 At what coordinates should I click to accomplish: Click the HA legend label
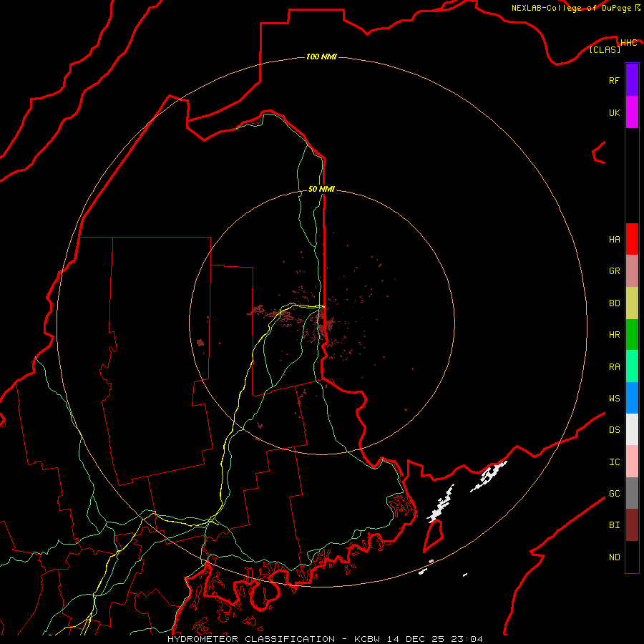click(x=614, y=240)
